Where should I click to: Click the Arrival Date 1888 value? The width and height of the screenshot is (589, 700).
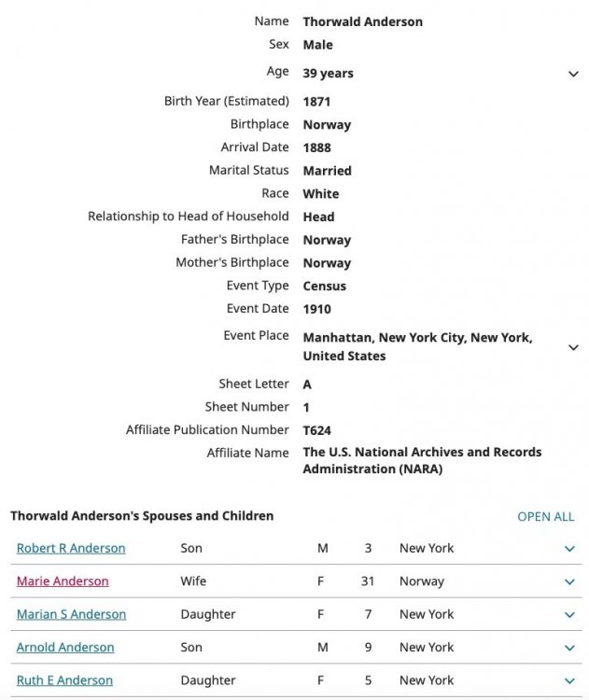click(x=316, y=147)
